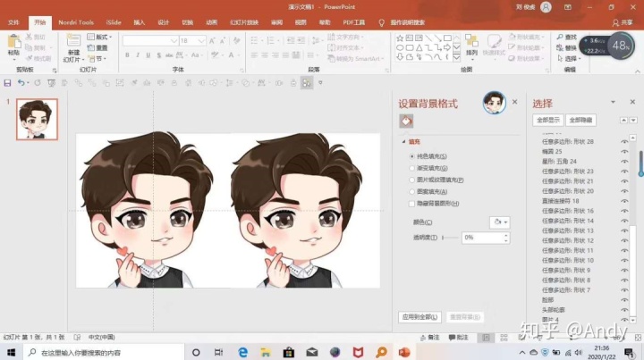Screen dimensions: 644x360
Task: Select 图案填充(A) pattern fill radio
Action: (x=412, y=191)
